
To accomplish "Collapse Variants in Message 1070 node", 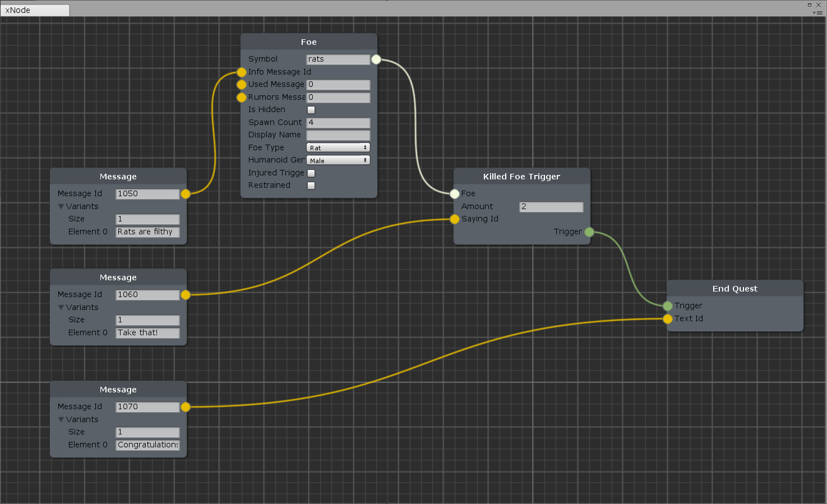I will coord(61,419).
